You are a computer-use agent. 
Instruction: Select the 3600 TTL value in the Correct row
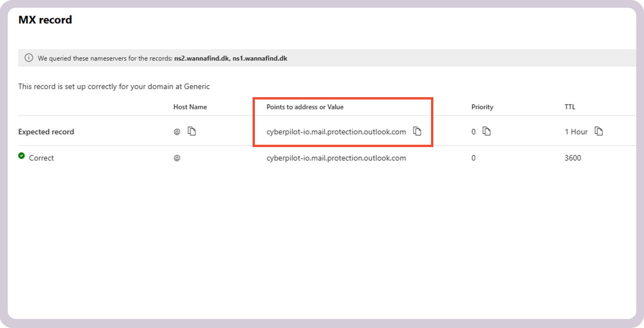[x=573, y=158]
